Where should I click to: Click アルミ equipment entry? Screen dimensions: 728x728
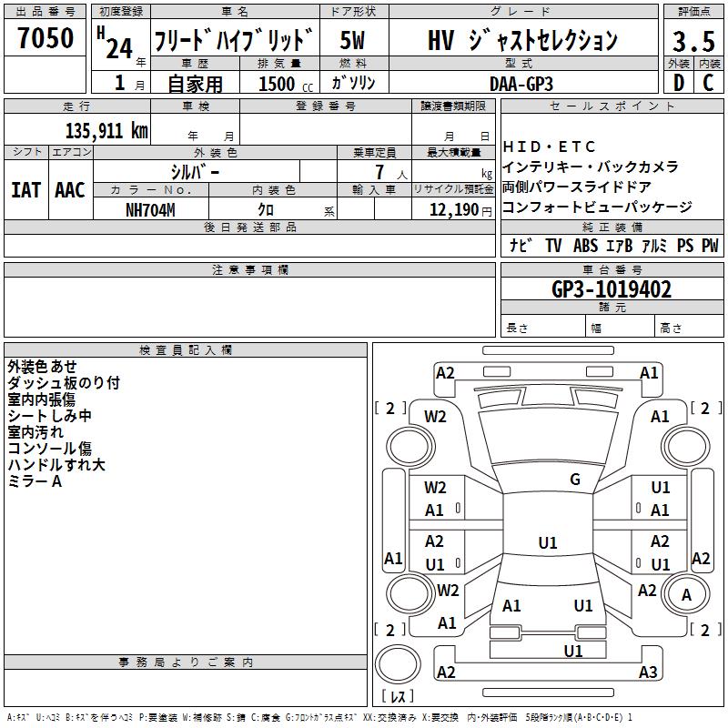pos(654,245)
